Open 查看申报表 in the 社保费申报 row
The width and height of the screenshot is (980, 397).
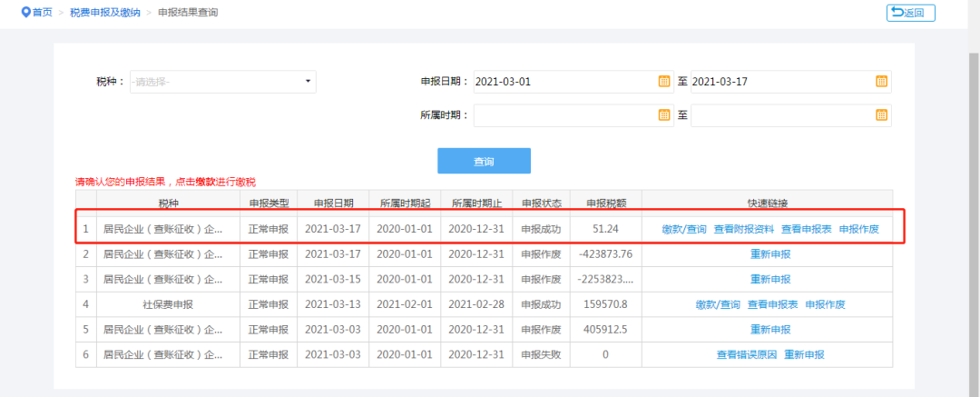click(772, 305)
